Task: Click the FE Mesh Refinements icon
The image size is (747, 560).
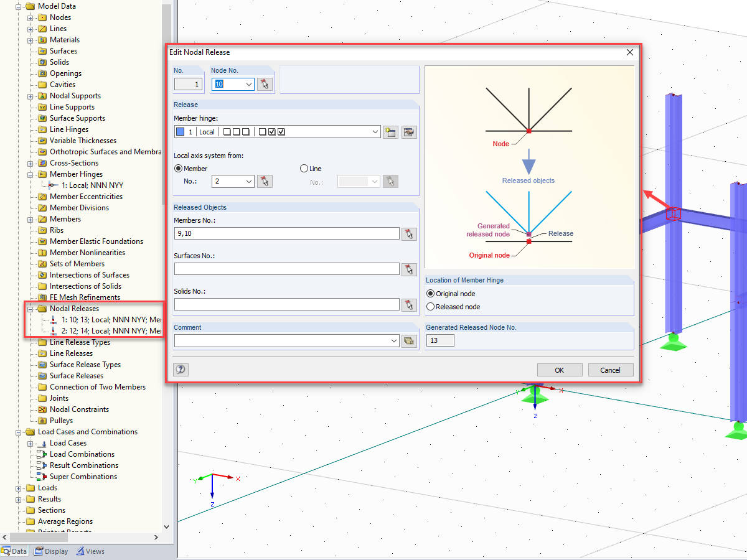Action: (x=42, y=297)
